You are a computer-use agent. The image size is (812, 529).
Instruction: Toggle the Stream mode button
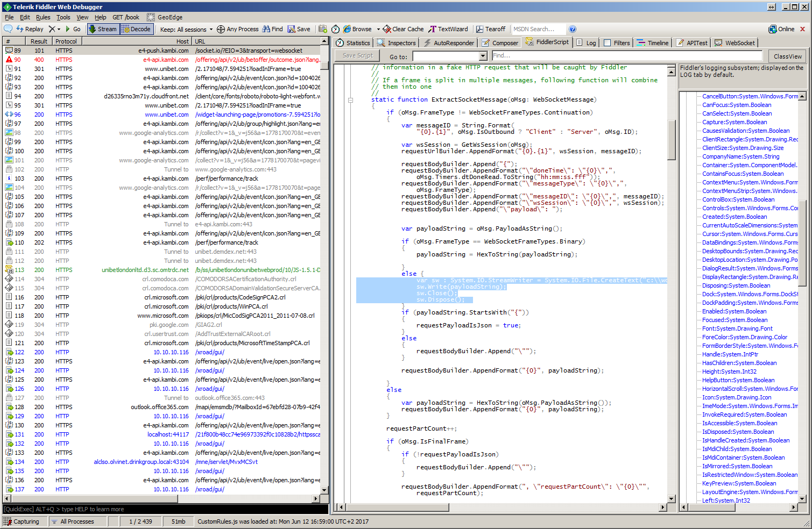click(x=103, y=29)
